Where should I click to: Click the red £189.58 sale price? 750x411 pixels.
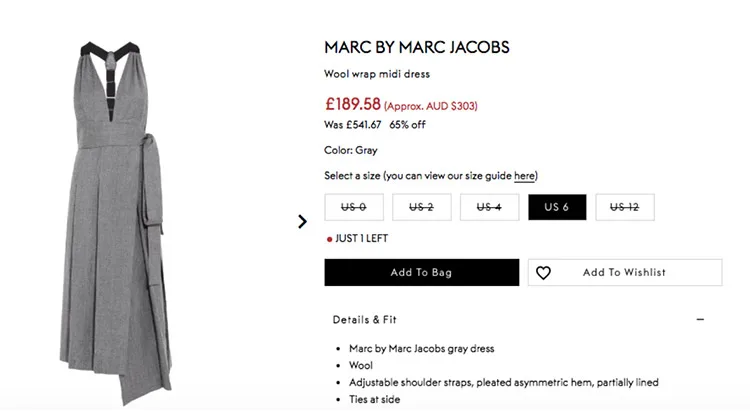tap(352, 103)
